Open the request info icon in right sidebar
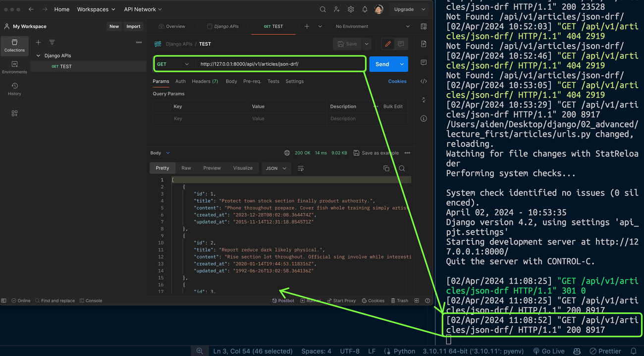The height and width of the screenshot is (356, 644). coord(424,119)
